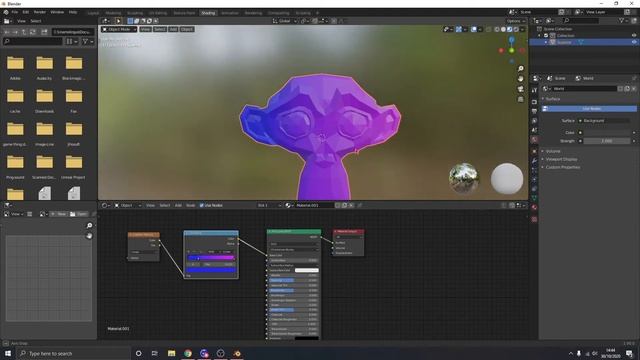Screen dimensions: 640x360
Task: Switch perspective/orthographic grid gizmo in viewport
Action: point(520,99)
